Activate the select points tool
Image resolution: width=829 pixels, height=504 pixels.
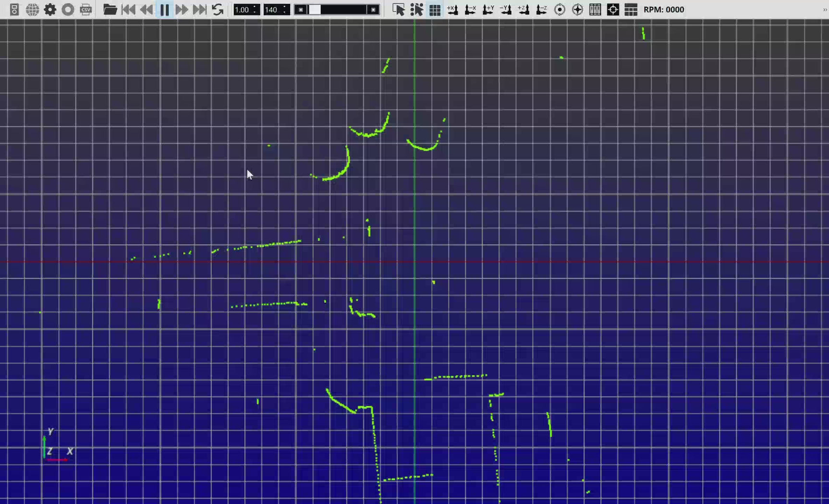coord(416,10)
